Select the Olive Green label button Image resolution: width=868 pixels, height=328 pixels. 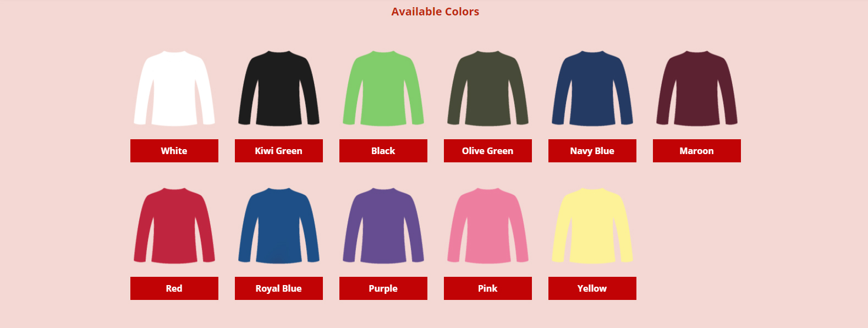coord(488,151)
